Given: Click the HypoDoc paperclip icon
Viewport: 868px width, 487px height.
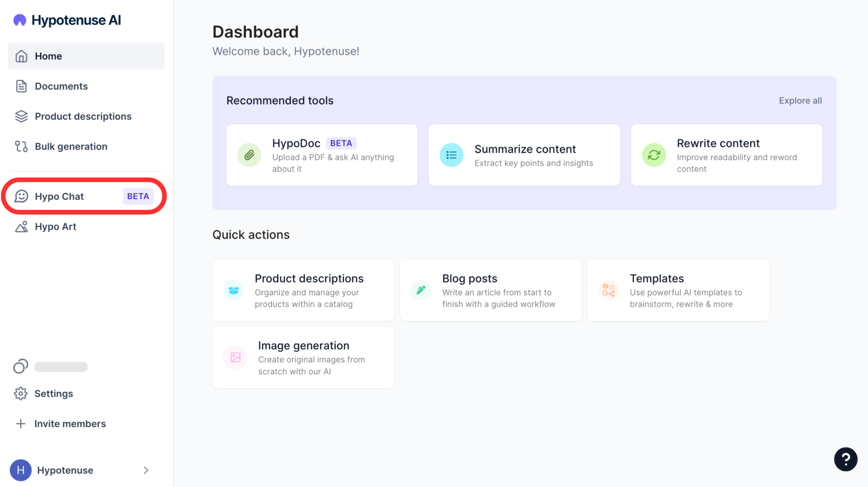Looking at the screenshot, I should point(249,155).
